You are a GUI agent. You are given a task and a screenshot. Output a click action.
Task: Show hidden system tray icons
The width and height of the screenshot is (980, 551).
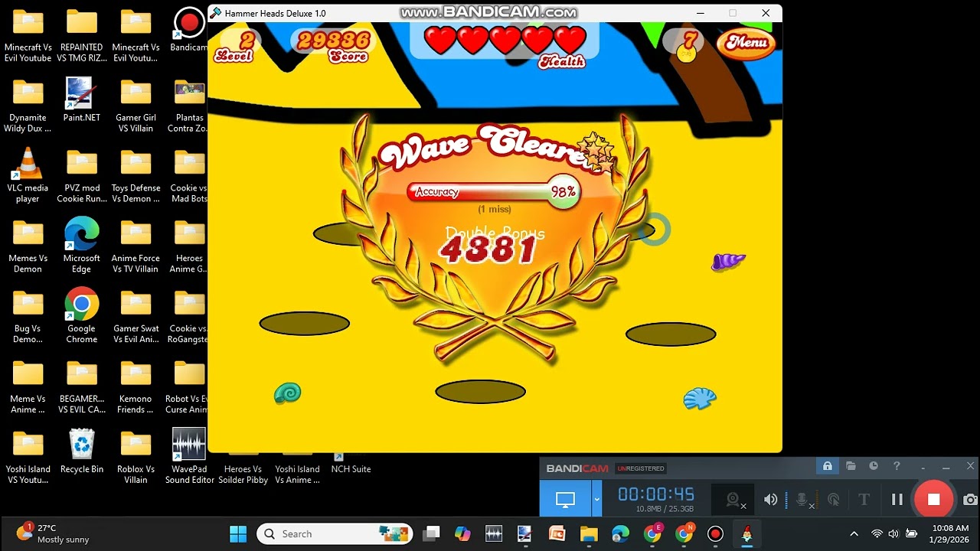(x=854, y=533)
